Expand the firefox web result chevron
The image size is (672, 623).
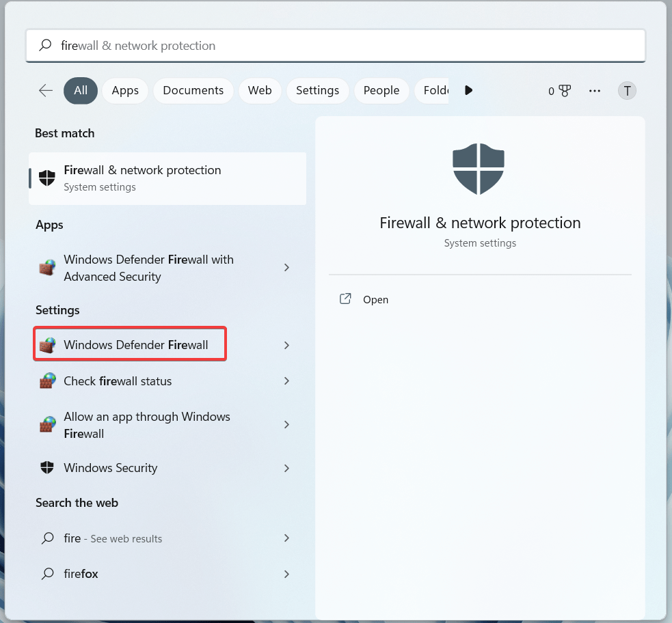[286, 574]
